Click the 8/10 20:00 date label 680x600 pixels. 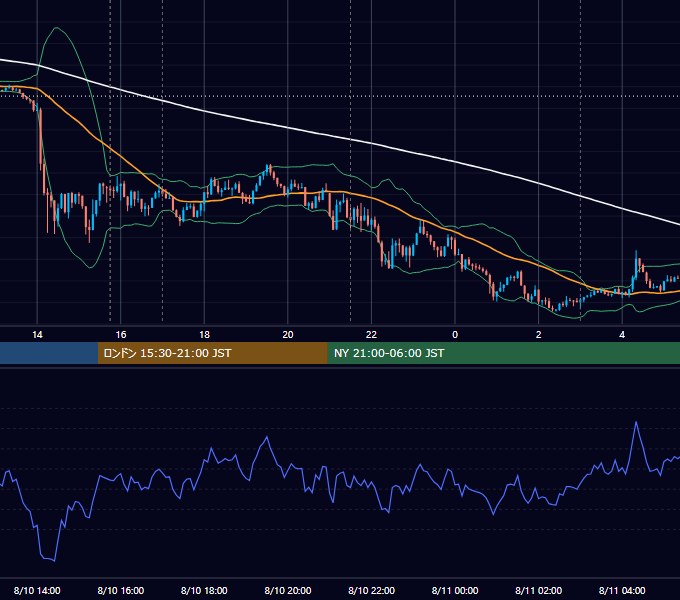coord(288,590)
